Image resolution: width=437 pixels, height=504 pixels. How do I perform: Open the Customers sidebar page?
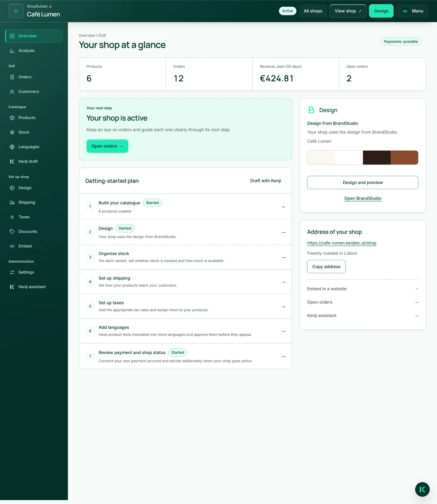coord(34,92)
